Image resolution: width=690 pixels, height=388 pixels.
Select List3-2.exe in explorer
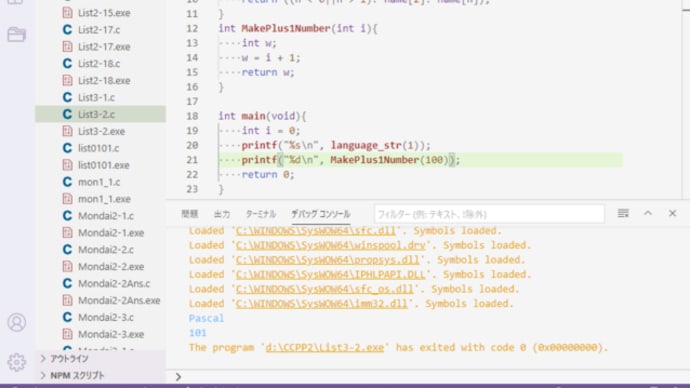coord(101,131)
